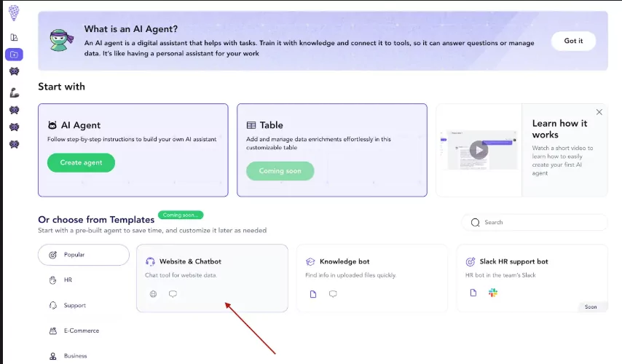Viewport: 622px width, 364px height.
Task: Open the Slack HR support bot template
Action: [x=532, y=277]
